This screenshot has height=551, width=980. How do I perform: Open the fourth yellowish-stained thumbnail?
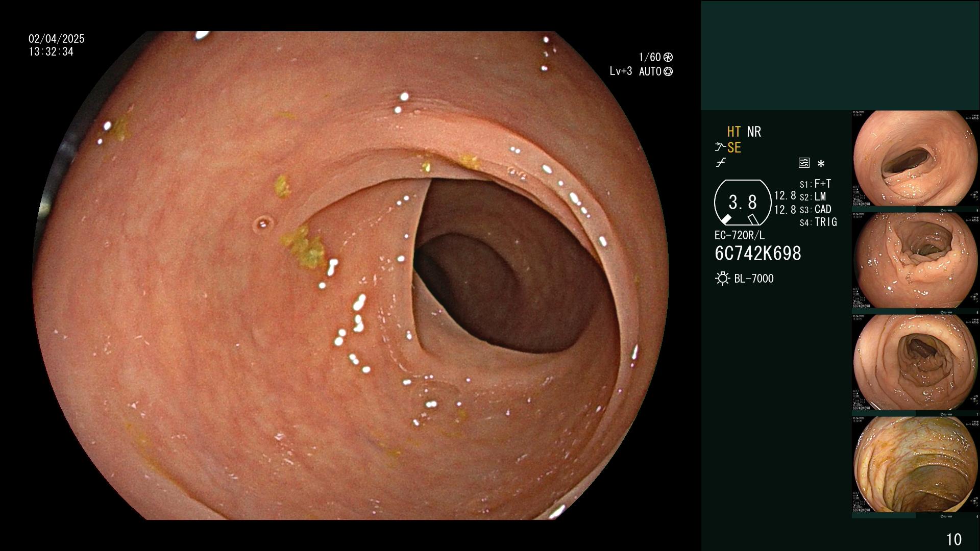915,465
